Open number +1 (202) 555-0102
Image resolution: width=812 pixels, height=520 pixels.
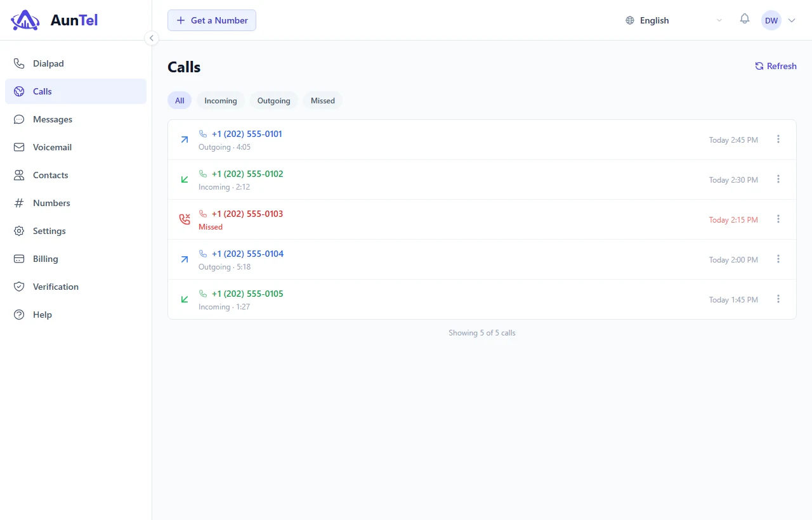[247, 174]
